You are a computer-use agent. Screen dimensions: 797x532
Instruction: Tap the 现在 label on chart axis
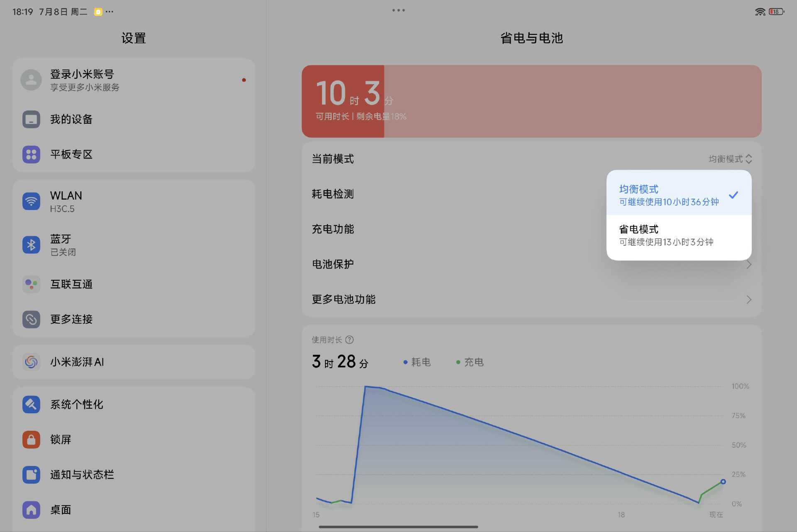click(x=716, y=515)
